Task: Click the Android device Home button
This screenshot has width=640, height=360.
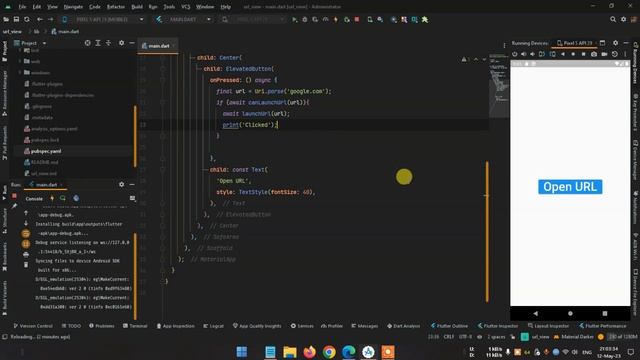Action: [x=570, y=313]
